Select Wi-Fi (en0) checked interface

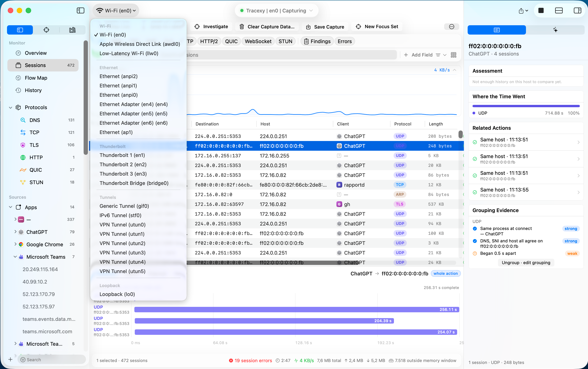tap(138, 35)
